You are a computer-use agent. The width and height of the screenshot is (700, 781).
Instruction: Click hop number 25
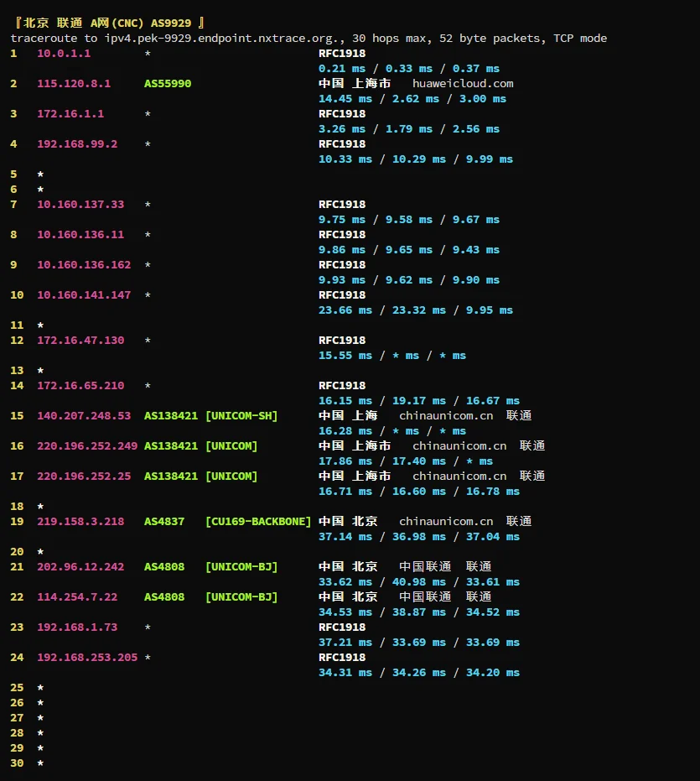(x=17, y=688)
